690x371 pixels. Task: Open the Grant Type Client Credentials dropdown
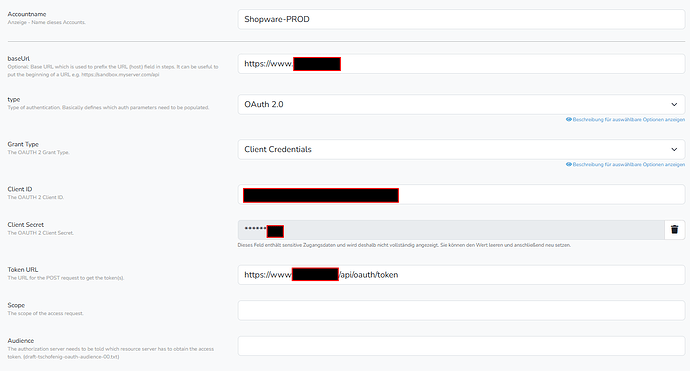pyautogui.click(x=461, y=150)
